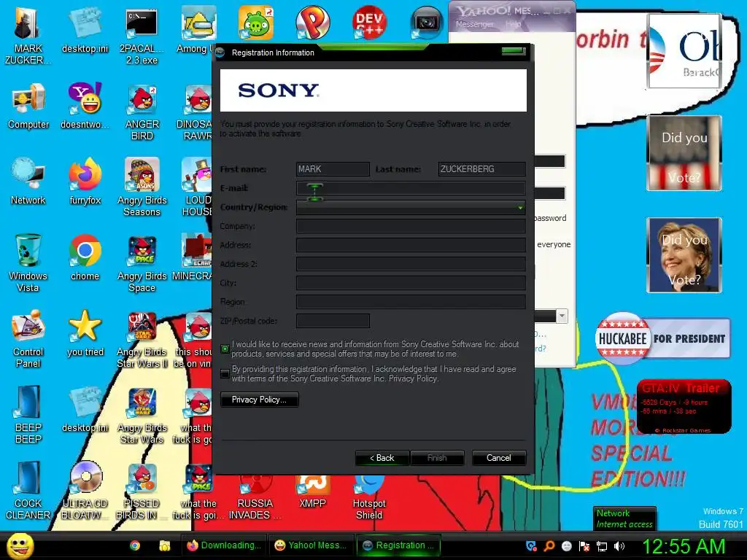Click the GTA:IV Trailer countdown gadget
This screenshot has height=560, width=747.
tap(684, 407)
